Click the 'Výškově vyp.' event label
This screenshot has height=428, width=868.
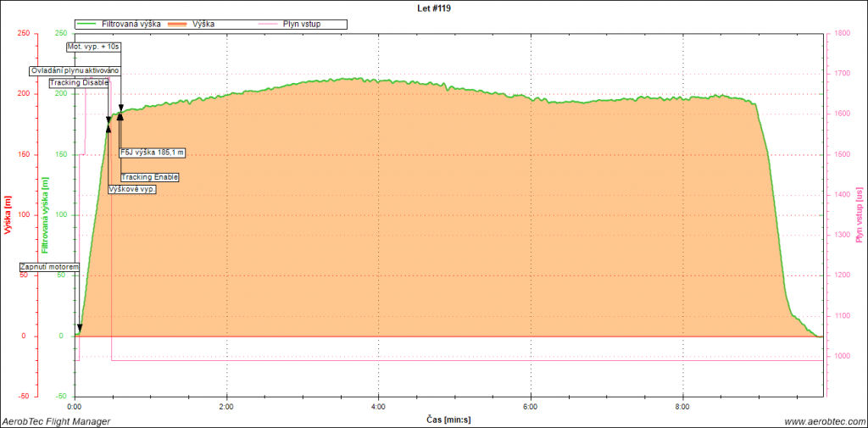[x=132, y=188]
